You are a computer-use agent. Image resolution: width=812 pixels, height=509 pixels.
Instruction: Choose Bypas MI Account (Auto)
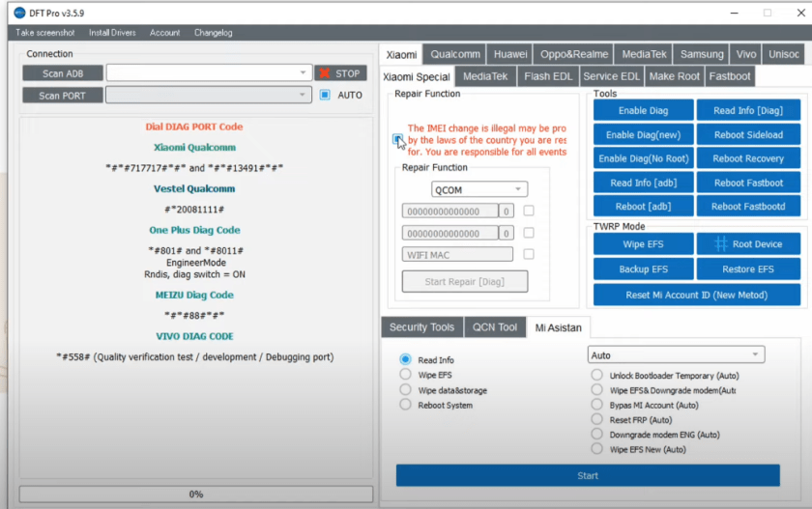coord(597,404)
